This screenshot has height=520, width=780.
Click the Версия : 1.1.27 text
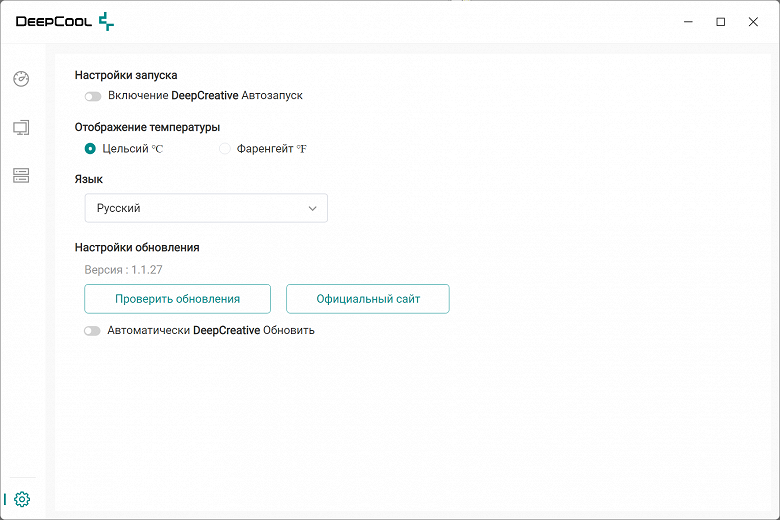point(124,270)
